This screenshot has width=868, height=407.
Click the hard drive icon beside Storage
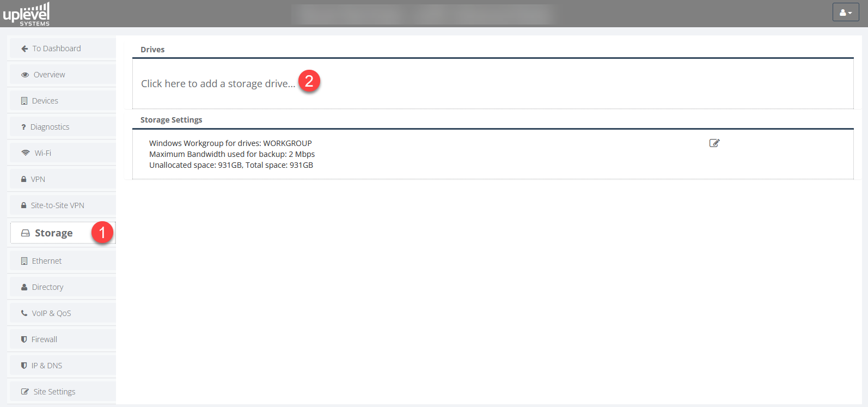(x=26, y=233)
